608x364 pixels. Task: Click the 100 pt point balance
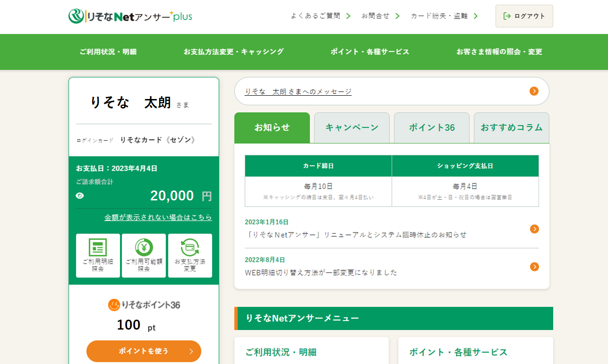point(136,325)
